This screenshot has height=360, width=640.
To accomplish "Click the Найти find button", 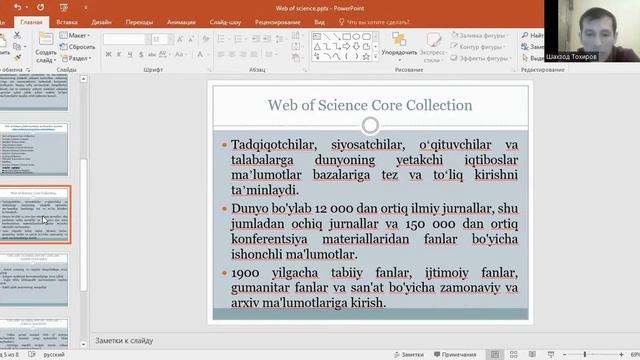I will (533, 36).
